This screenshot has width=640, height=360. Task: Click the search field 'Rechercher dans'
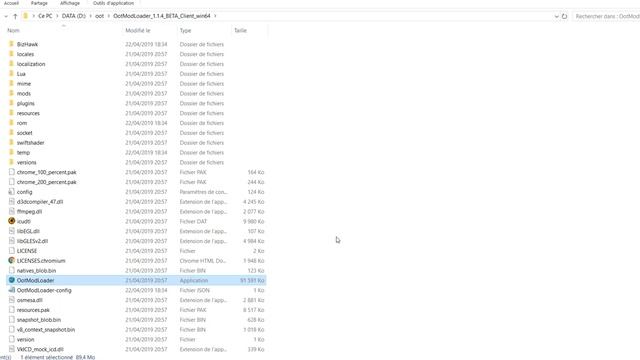[607, 16]
